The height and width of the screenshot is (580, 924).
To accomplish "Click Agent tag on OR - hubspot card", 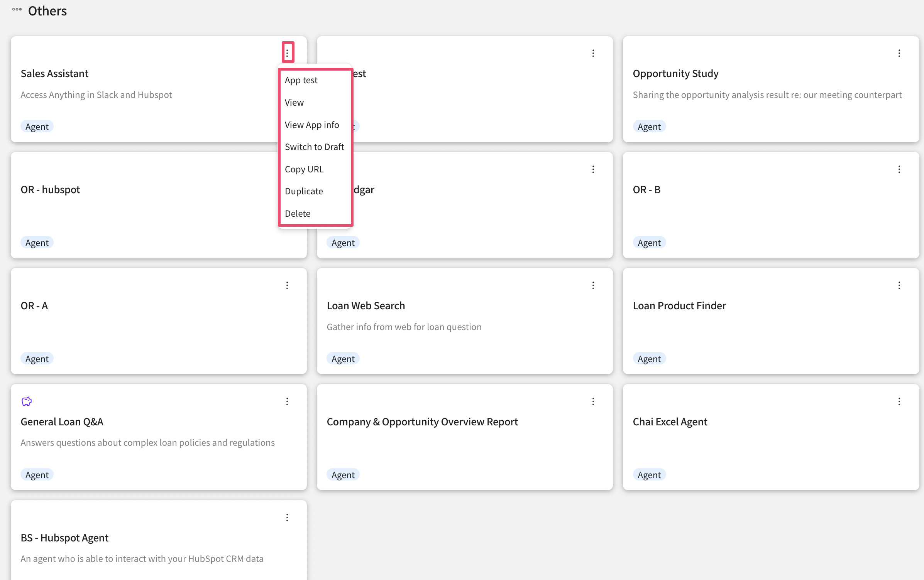I will click(37, 243).
